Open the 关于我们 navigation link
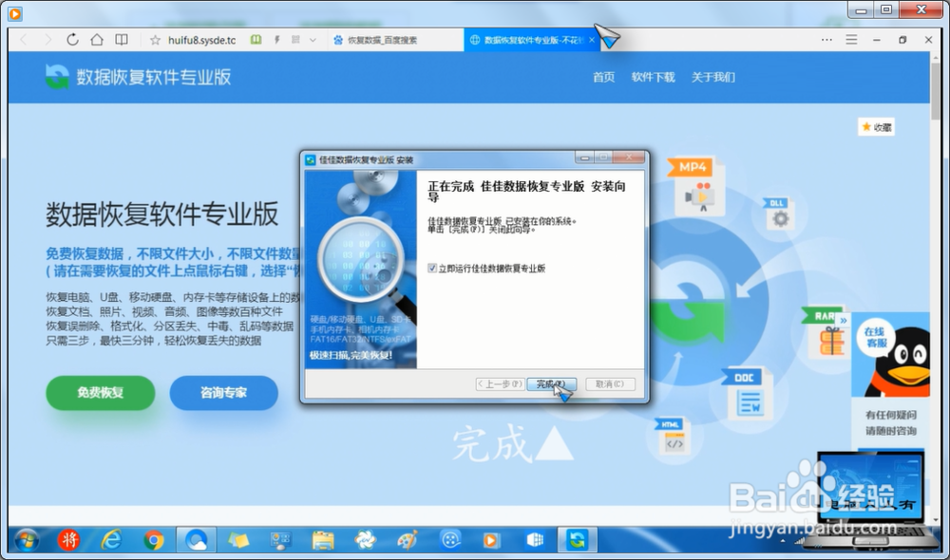 pos(713,77)
